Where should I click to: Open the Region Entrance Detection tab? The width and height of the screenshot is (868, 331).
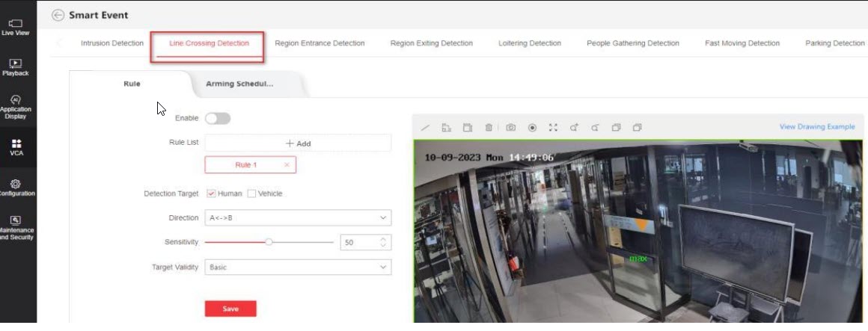tap(320, 43)
